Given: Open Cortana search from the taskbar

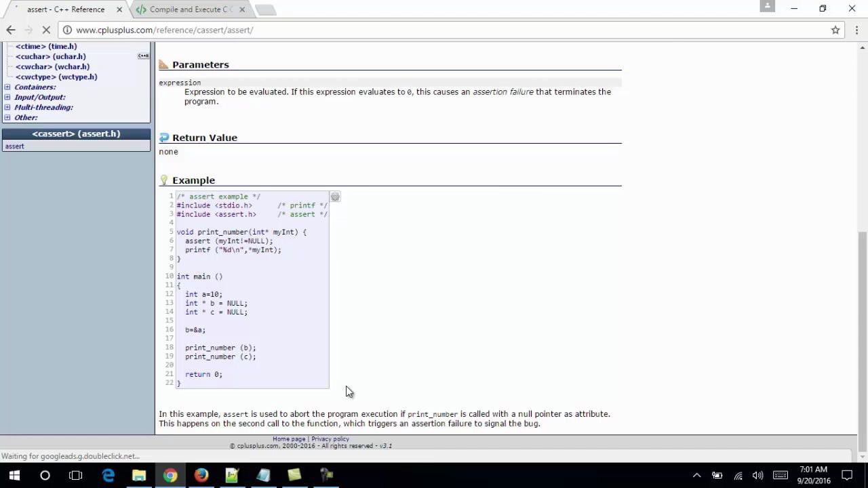Looking at the screenshot, I should [45, 475].
